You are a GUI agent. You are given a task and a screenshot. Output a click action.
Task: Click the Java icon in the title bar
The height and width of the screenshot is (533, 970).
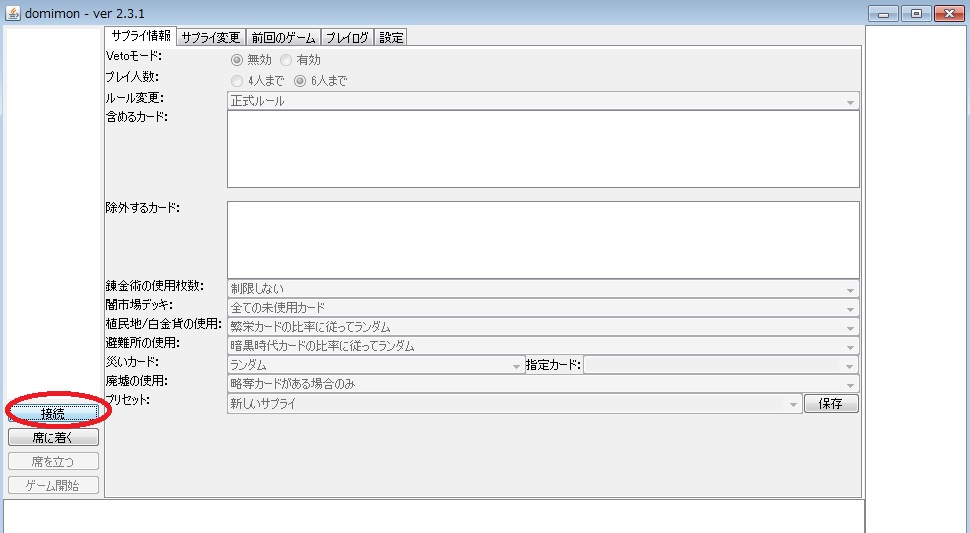(x=12, y=13)
